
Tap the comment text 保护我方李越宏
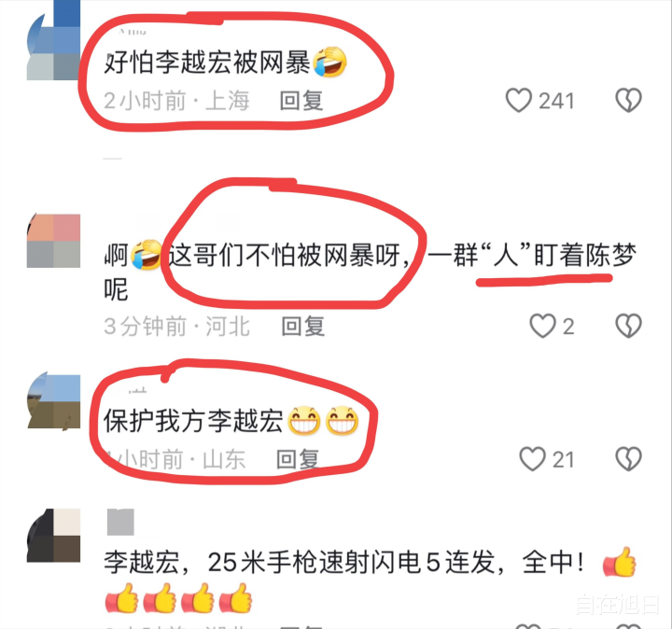(193, 421)
